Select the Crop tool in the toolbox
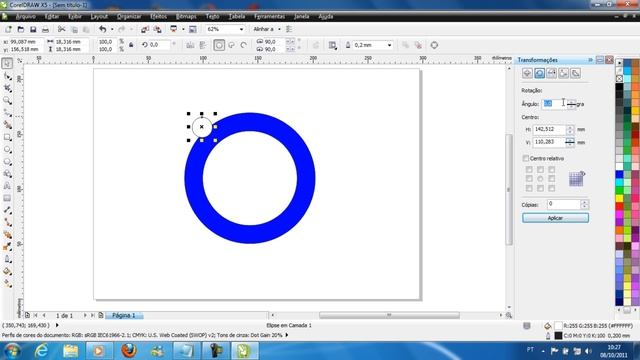This screenshot has width=640, height=360. (7, 88)
